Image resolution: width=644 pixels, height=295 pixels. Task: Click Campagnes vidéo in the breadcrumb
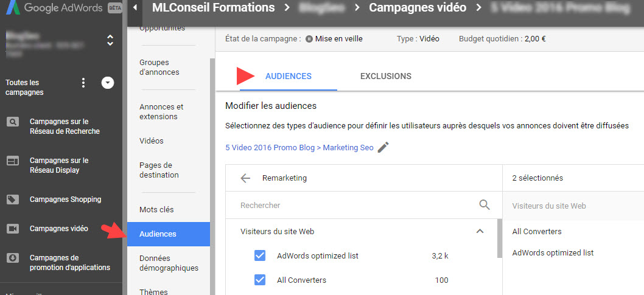pos(418,7)
